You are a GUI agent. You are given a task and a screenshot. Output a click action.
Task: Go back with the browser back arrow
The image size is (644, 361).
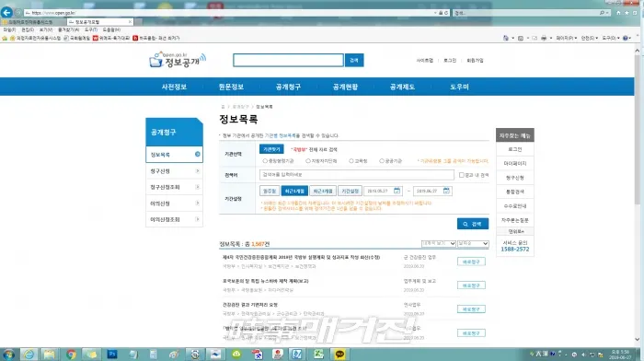[6, 12]
